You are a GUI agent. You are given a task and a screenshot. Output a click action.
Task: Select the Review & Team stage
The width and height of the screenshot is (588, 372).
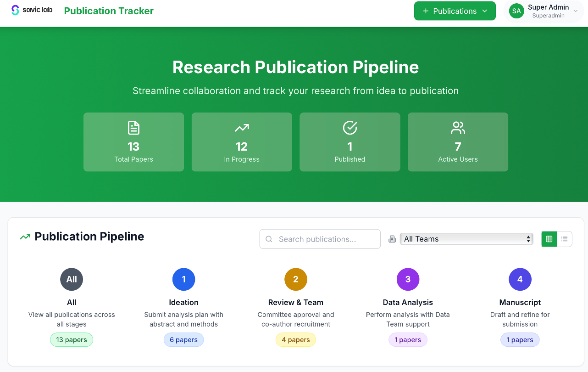pyautogui.click(x=296, y=279)
